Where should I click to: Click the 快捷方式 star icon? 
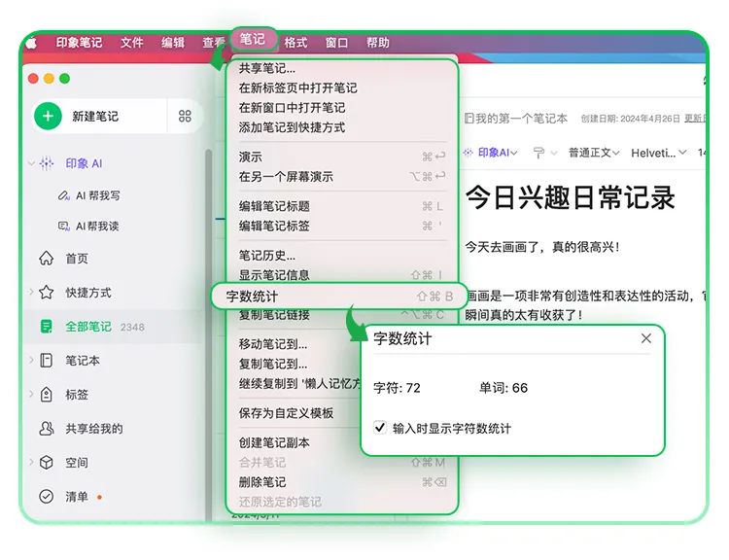point(46,292)
